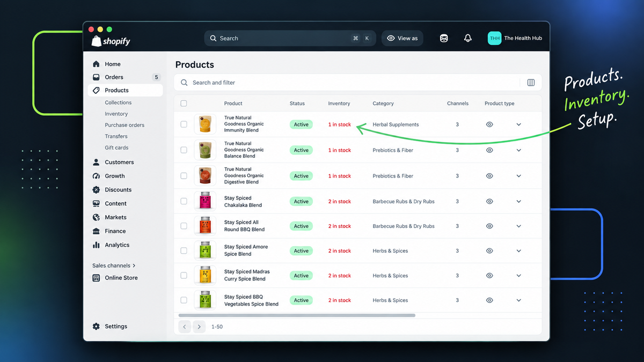Click the eye icon in View as
This screenshot has width=644, height=362.
(x=391, y=38)
